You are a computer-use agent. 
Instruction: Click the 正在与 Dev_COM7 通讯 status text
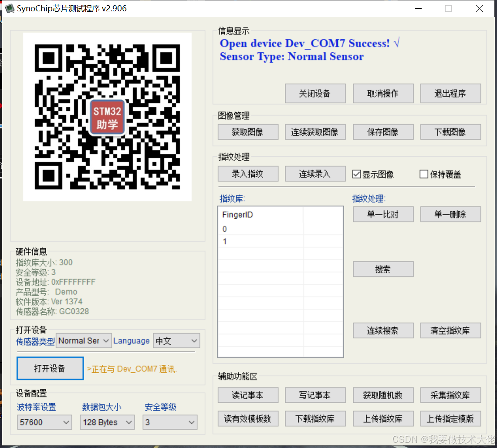coord(132,369)
